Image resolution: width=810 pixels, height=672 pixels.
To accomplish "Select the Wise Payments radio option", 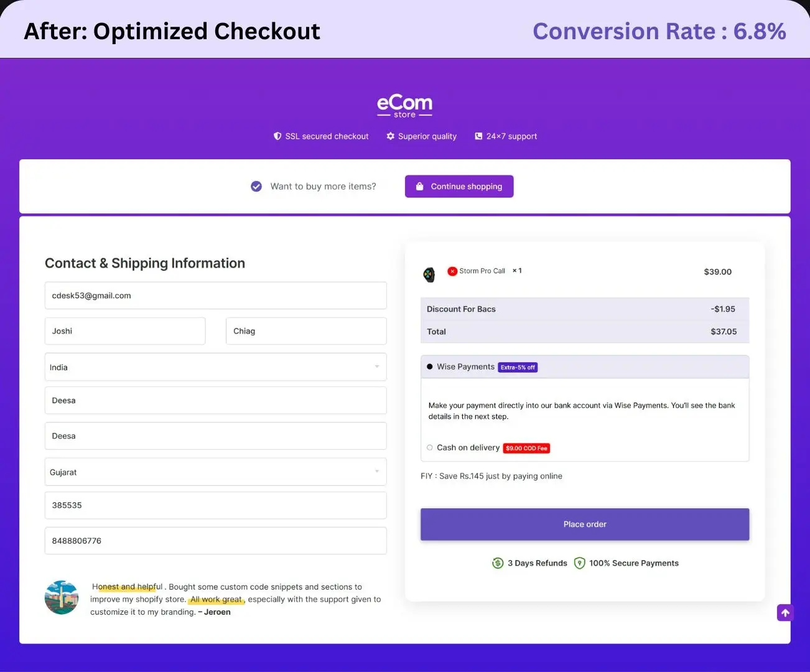I will point(430,367).
